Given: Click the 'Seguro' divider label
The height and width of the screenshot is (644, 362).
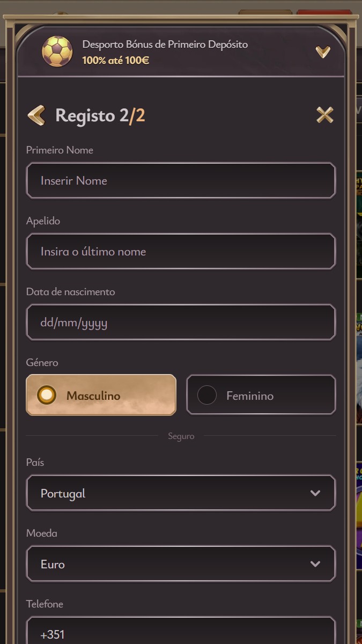Looking at the screenshot, I should coord(181,436).
